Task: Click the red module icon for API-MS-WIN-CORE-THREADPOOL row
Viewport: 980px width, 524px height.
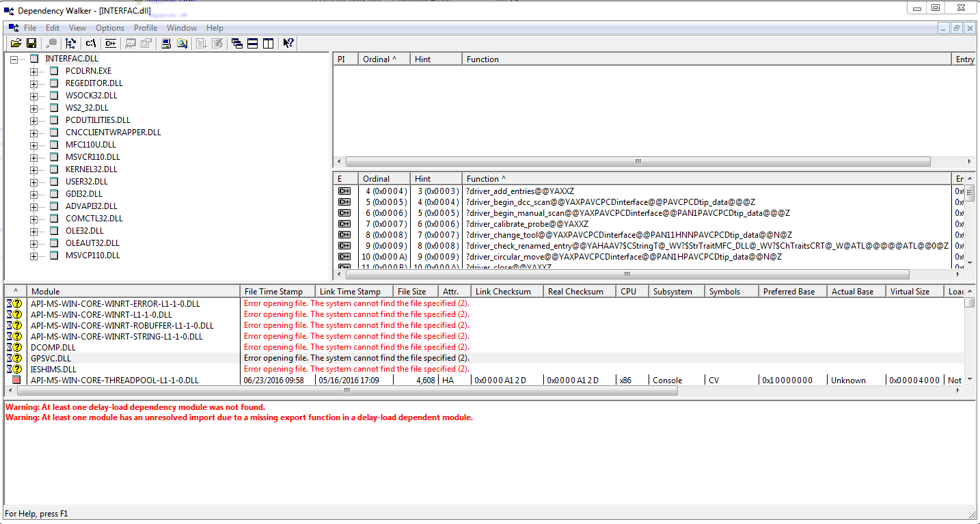Action: point(16,380)
